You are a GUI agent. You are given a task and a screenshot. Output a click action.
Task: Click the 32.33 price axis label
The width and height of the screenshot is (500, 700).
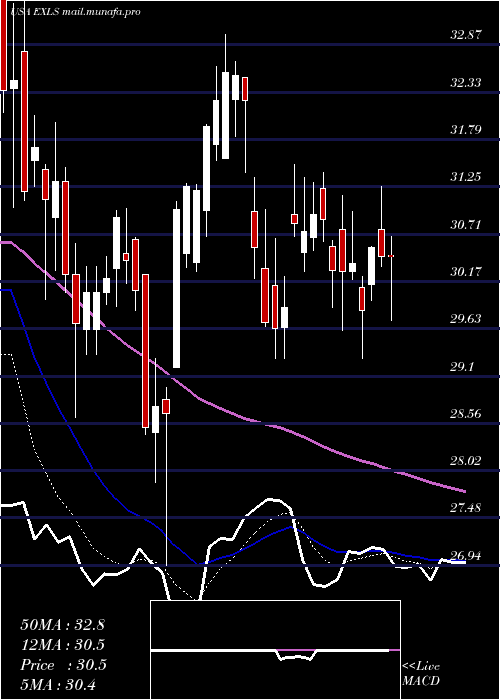coord(466,83)
